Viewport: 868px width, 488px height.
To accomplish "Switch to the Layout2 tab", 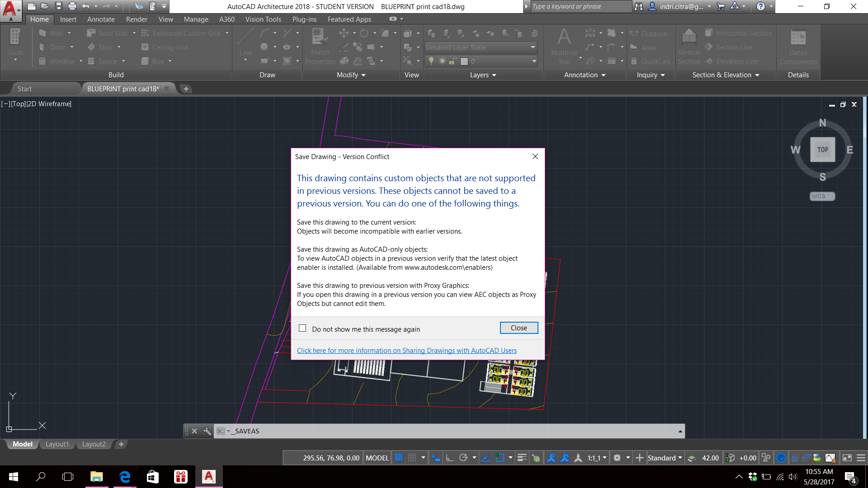I will coord(94,444).
